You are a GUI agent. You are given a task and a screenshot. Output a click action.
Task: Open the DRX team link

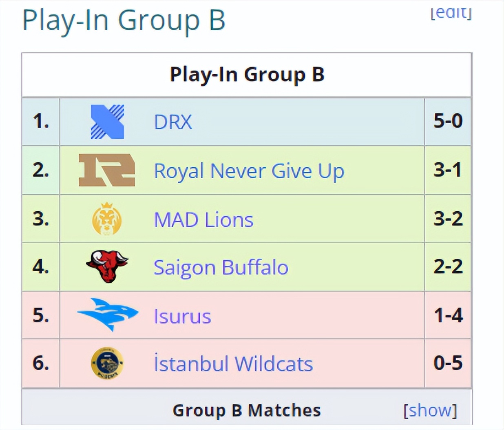(x=173, y=122)
